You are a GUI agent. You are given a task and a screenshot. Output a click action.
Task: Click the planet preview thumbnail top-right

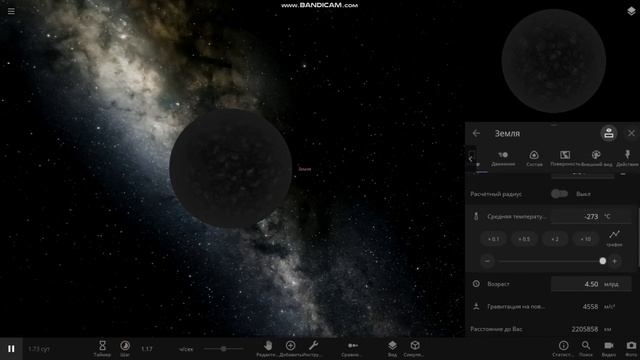click(553, 61)
